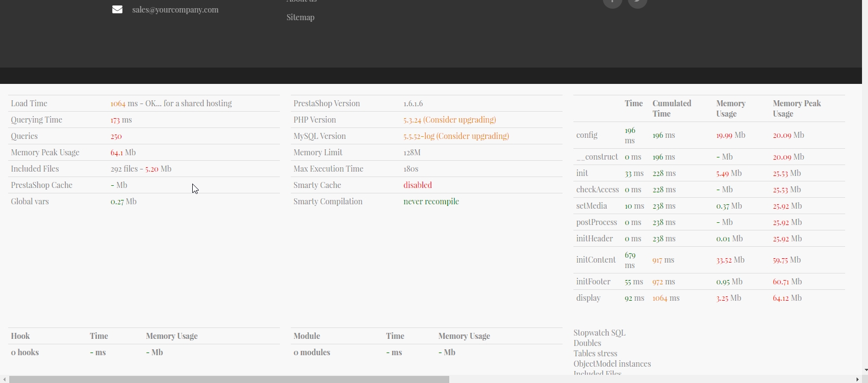This screenshot has width=868, height=383.
Task: Select the initContent memory usage 33.52 Mb
Action: pos(730,260)
